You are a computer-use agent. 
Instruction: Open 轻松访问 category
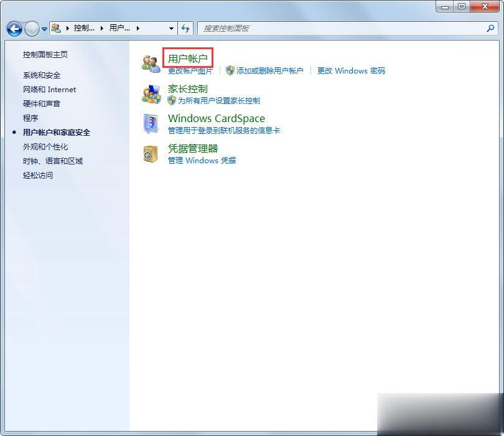(38, 176)
